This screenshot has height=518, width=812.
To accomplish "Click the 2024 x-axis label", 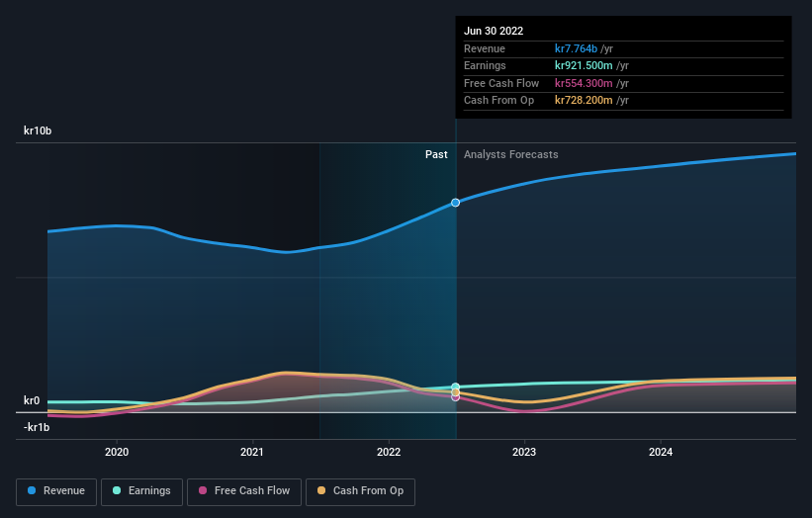I will pos(661,452).
